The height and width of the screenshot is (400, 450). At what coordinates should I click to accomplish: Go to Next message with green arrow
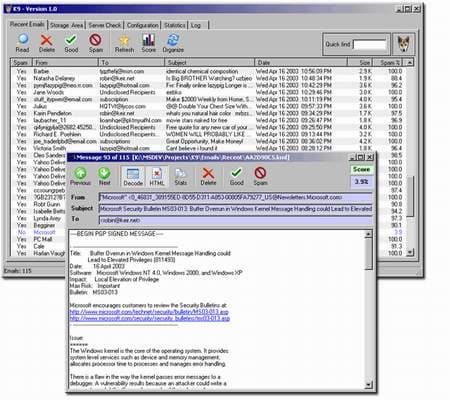click(104, 176)
